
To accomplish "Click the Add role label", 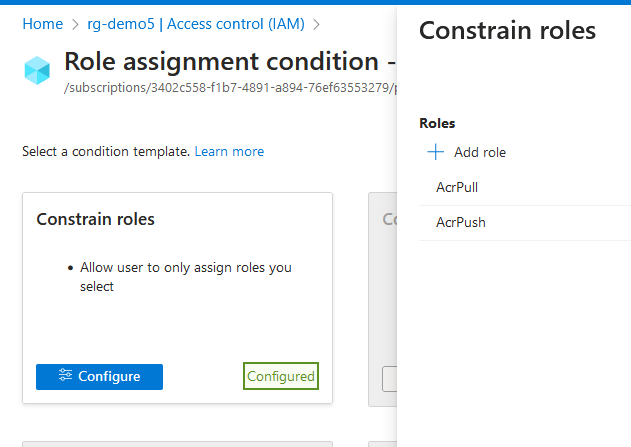I will (x=480, y=152).
